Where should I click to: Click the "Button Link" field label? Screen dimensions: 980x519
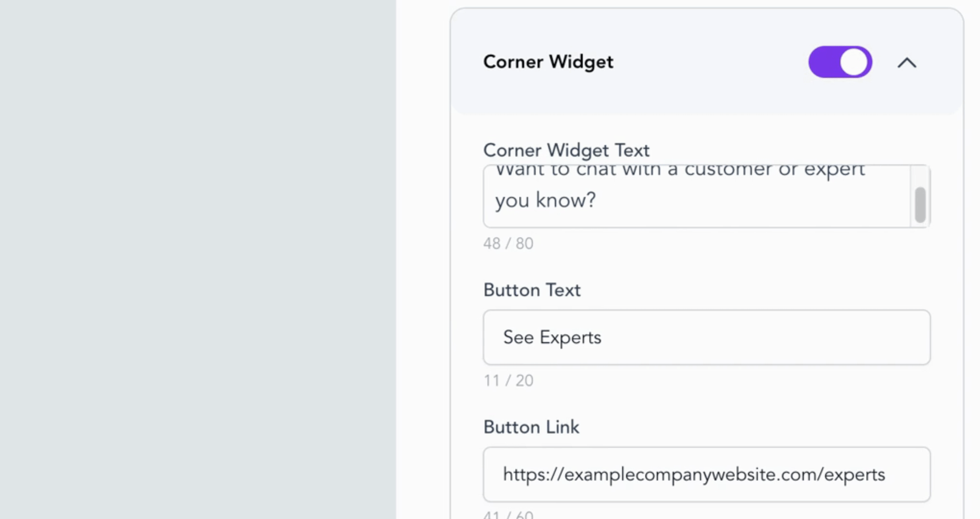tap(531, 427)
